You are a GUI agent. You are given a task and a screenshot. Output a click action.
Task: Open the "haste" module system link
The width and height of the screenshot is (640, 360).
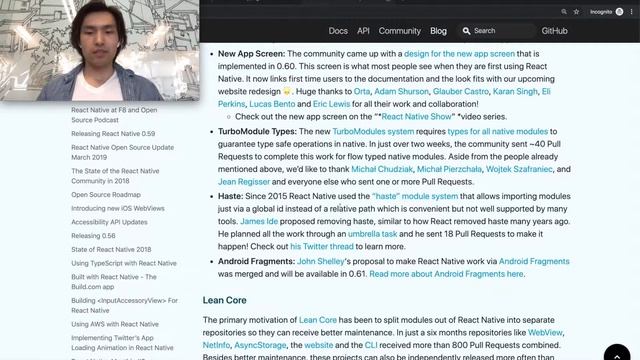click(x=415, y=196)
